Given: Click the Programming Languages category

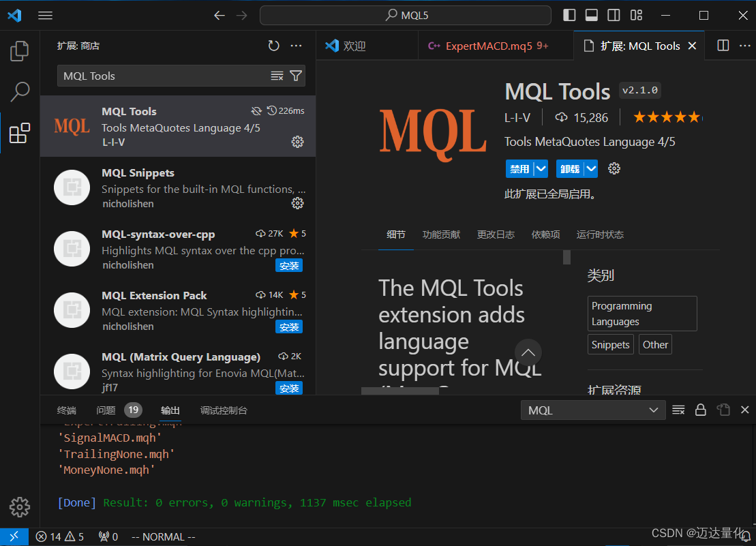Looking at the screenshot, I should coord(642,314).
